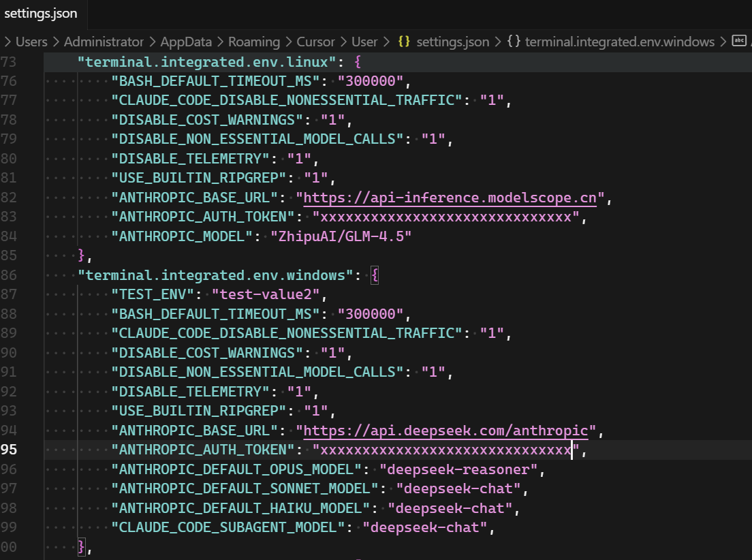The height and width of the screenshot is (560, 752).
Task: Switch to the settings.json editor tab
Action: point(41,13)
